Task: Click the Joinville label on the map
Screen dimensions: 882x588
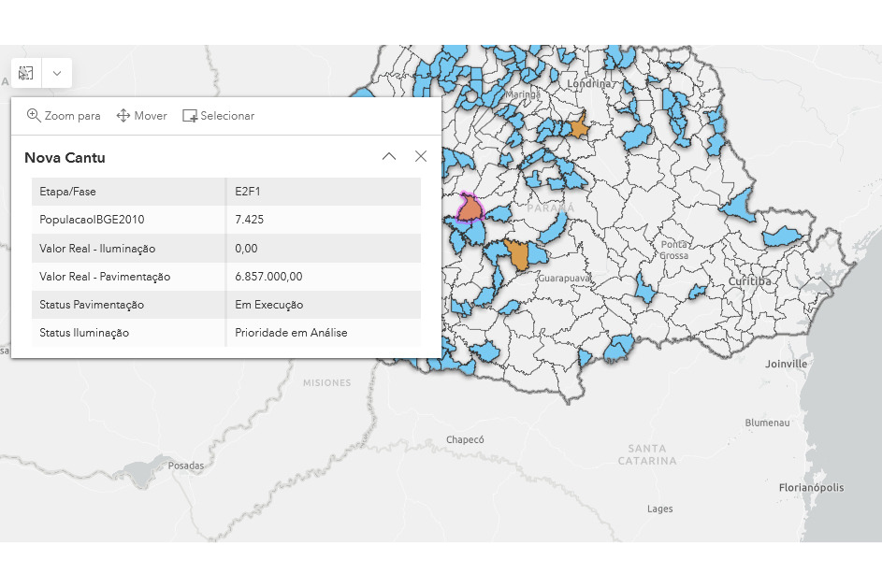Action: tap(786, 364)
